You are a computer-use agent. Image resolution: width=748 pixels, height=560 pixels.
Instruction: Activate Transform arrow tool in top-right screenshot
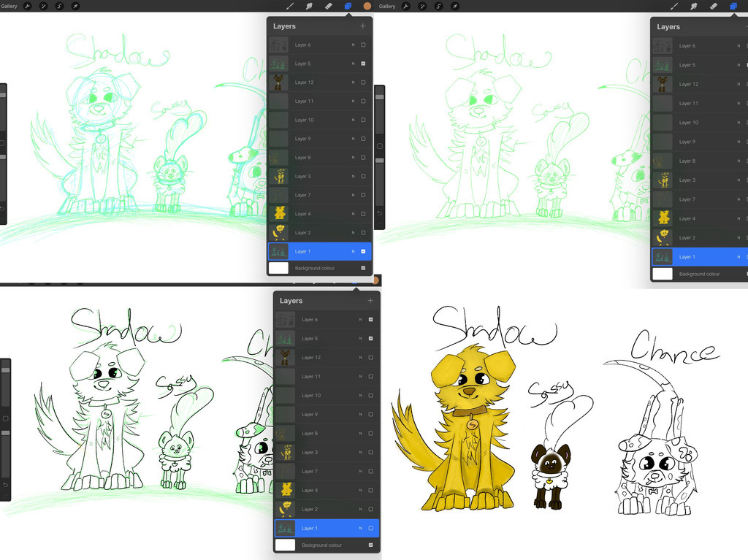(x=454, y=6)
